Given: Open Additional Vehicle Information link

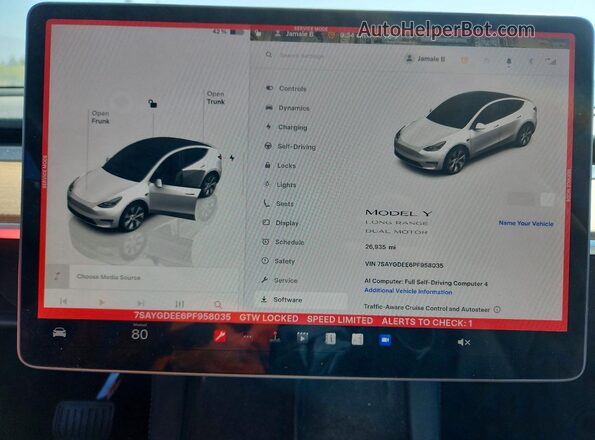Looking at the screenshot, I should click(408, 291).
